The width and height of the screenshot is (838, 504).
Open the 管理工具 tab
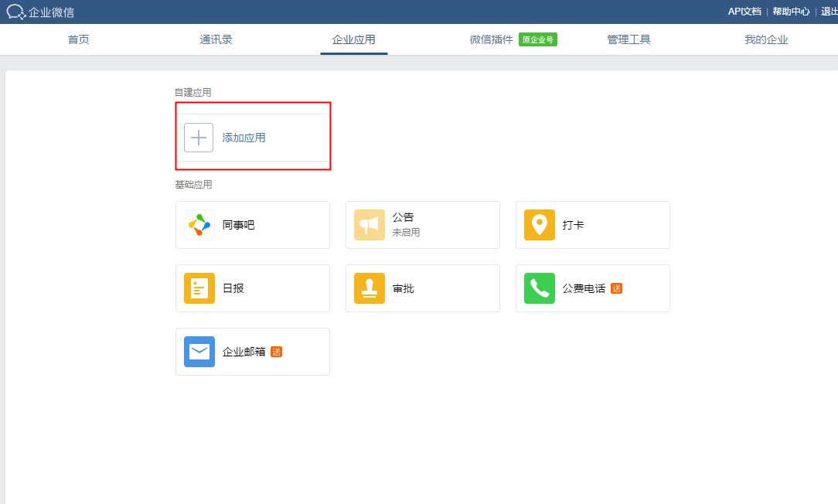pos(628,39)
